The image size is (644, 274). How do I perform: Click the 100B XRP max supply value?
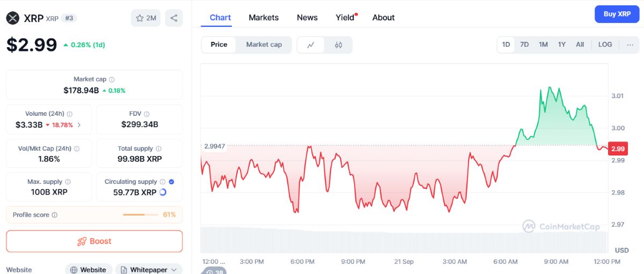point(49,192)
